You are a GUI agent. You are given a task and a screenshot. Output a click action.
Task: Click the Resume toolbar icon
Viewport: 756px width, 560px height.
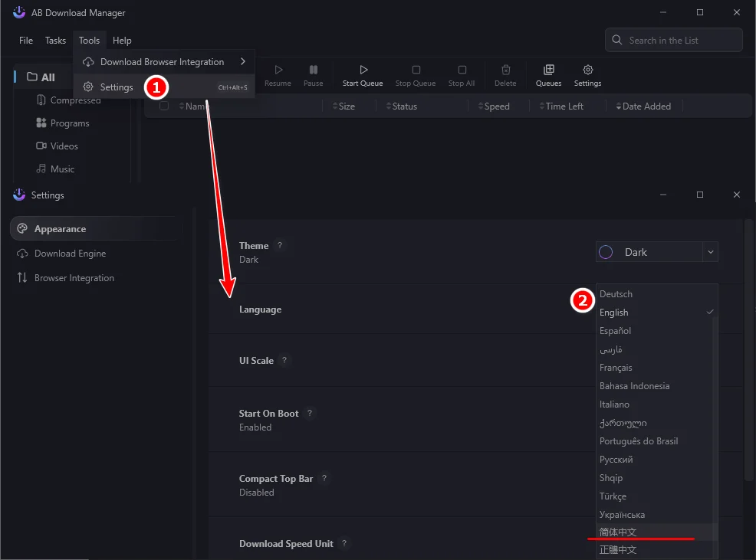(x=278, y=70)
